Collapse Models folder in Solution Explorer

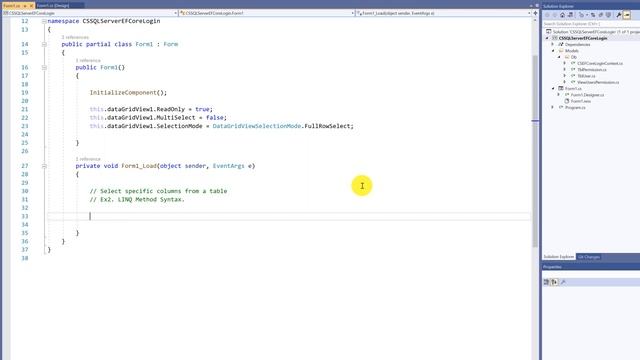[553, 51]
